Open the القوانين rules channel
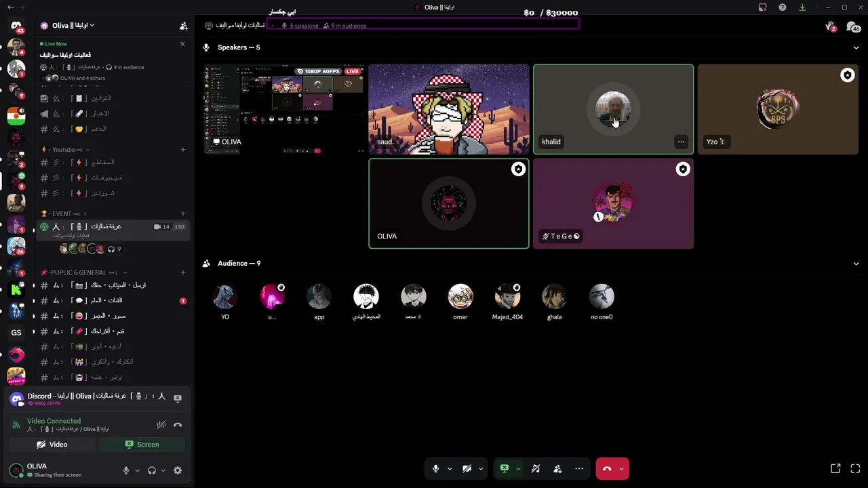Screen dimensions: 868x488 click(112, 98)
